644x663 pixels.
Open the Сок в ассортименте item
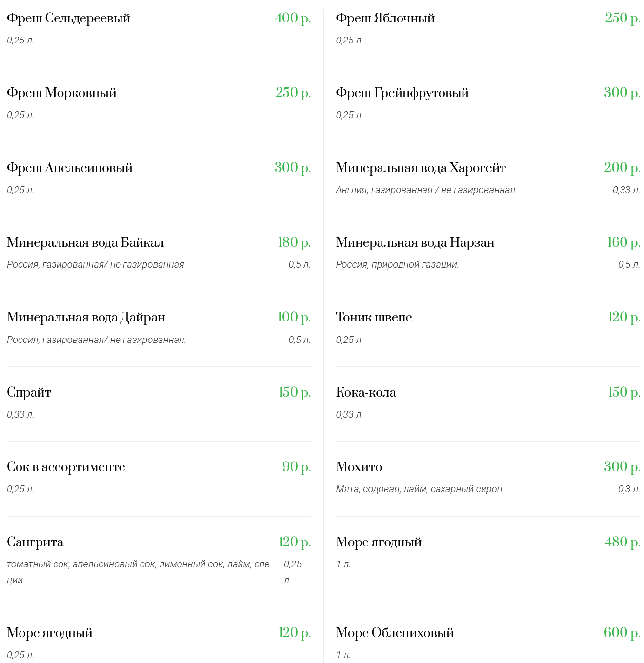pyautogui.click(x=66, y=467)
